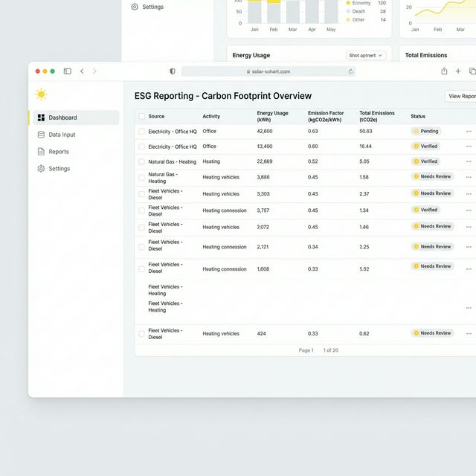
Task: Open more options for Natural Gas 22,669 row
Action: 469,161
